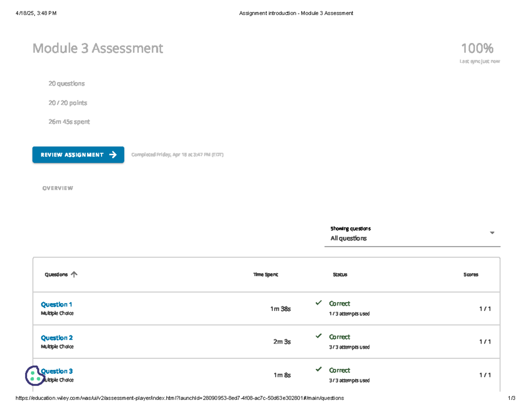Click the Last sync just now indicator
Screen dimensions: 532x411
[480, 61]
